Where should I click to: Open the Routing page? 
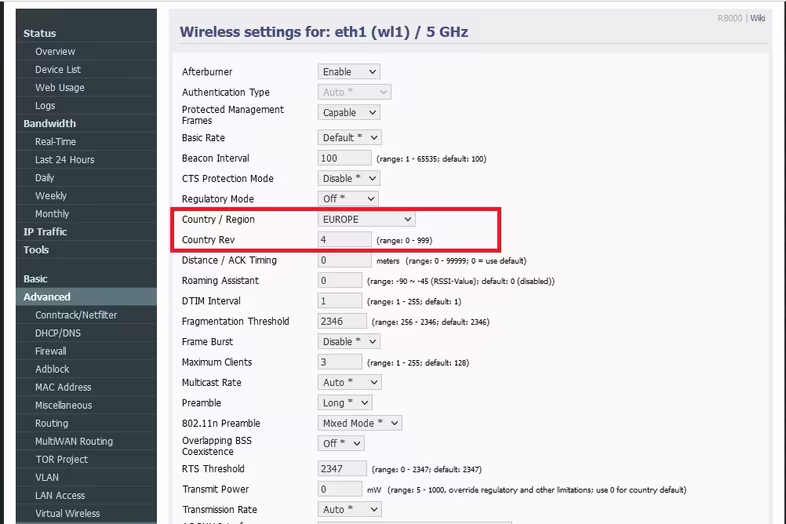coord(52,423)
